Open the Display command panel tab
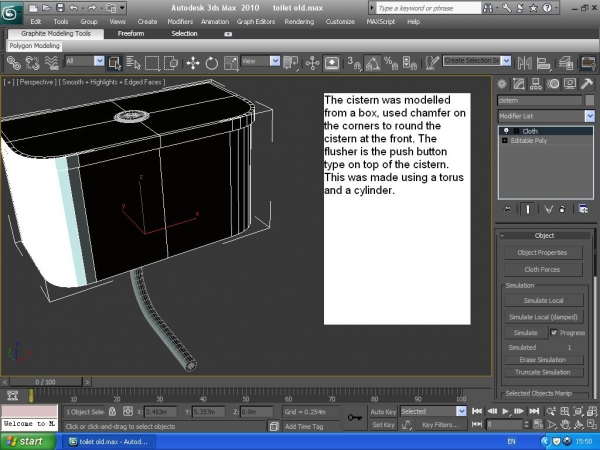This screenshot has width=600, height=450. [570, 84]
